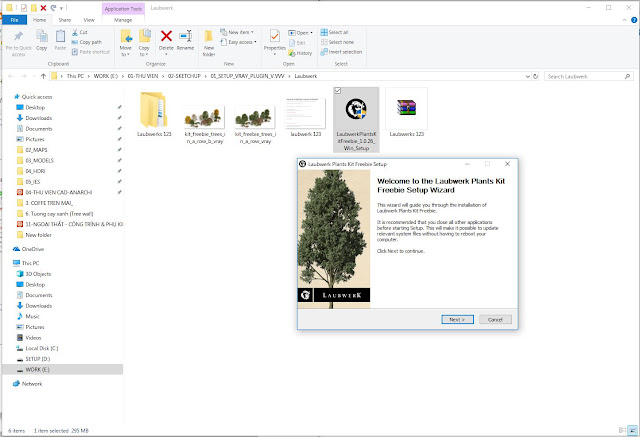Expand the address bar history dropdown
Screen dimensions: 640x437
[527, 76]
